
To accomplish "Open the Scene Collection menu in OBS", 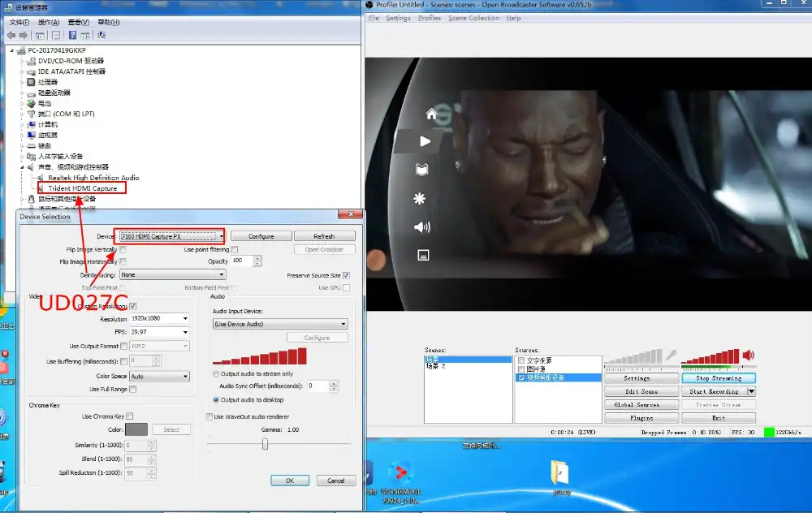I will pos(473,18).
